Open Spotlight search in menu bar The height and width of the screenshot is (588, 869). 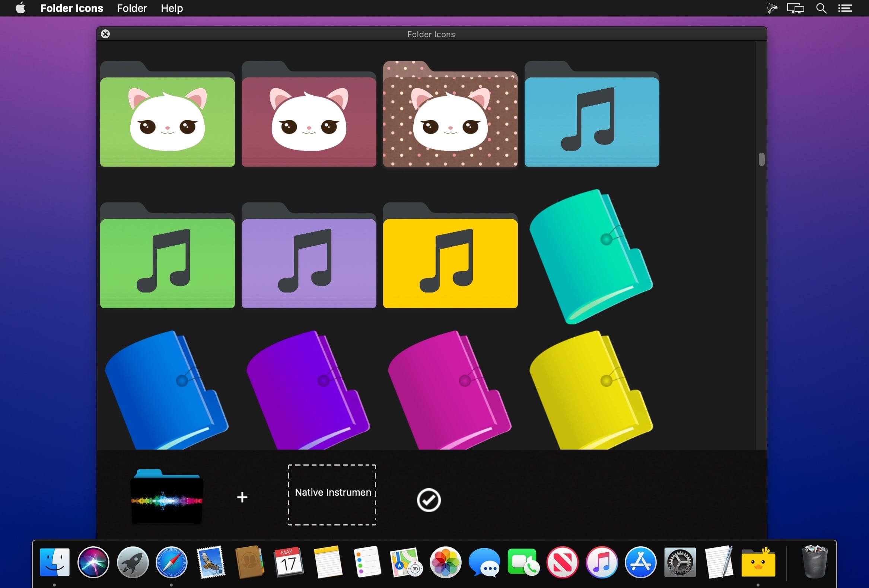[x=821, y=8]
